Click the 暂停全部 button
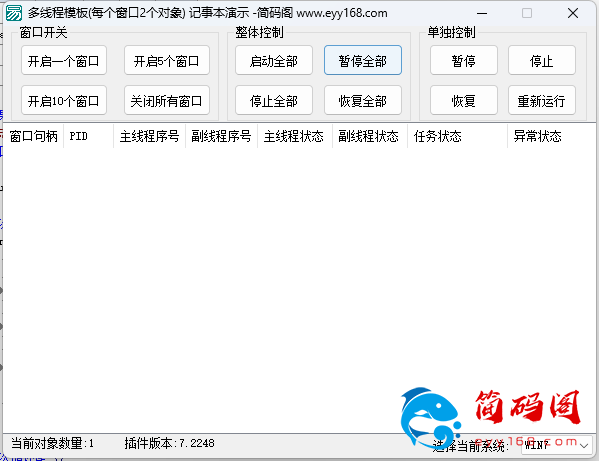The height and width of the screenshot is (461, 599). click(x=363, y=60)
